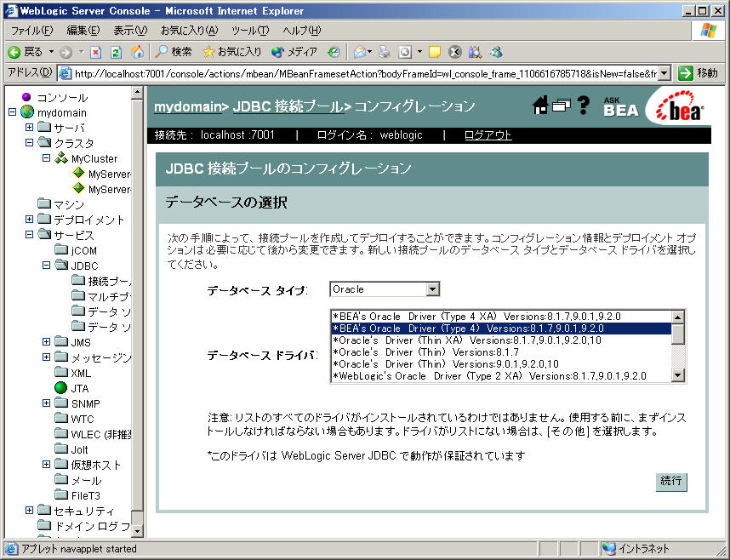Viewport: 730px width, 560px height.
Task: Click the driver list scrollbar down arrow
Action: tap(678, 375)
